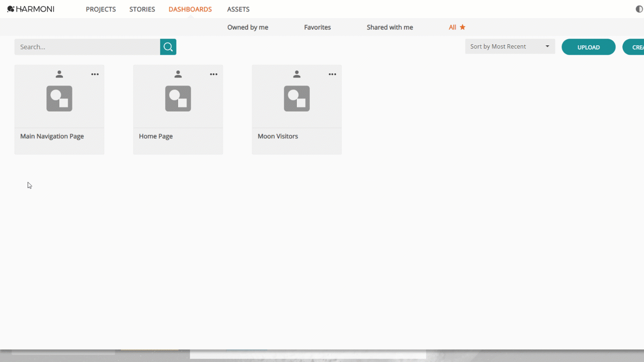This screenshot has height=362, width=644.
Task: Click the owner avatar on Moon Visitors card
Action: [296, 73]
